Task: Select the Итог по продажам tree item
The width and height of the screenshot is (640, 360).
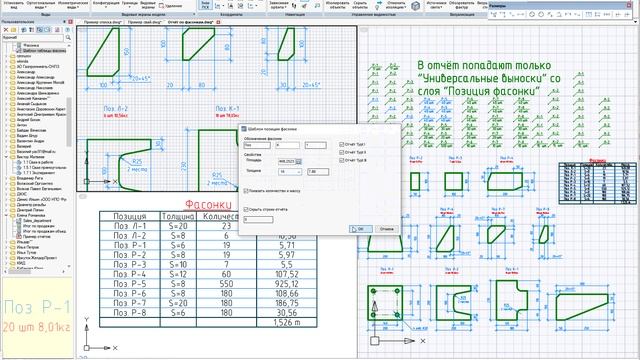Action: [x=39, y=226]
